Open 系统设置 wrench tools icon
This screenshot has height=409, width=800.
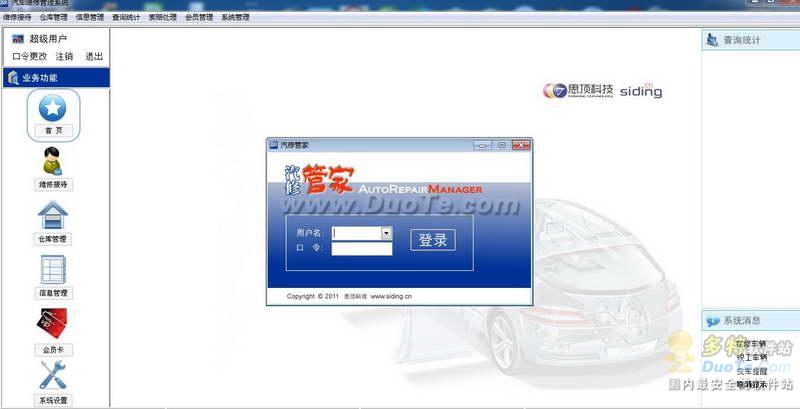53,375
